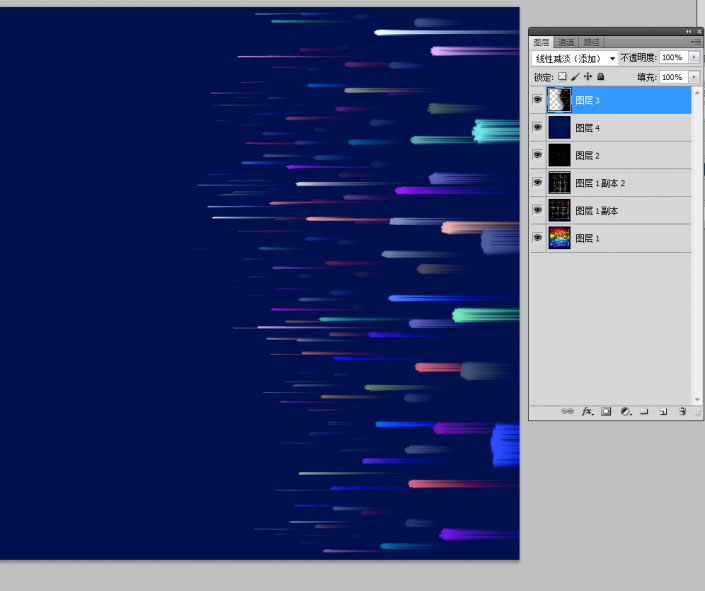Create a new layer

tap(663, 411)
